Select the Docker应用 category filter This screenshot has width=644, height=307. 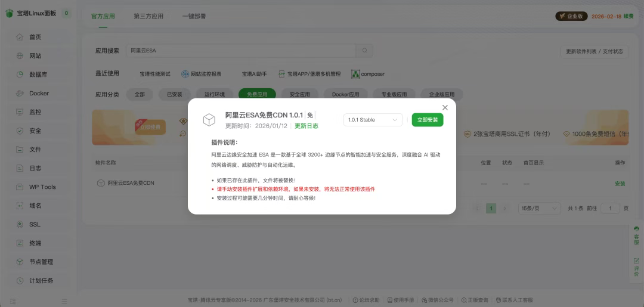(345, 94)
